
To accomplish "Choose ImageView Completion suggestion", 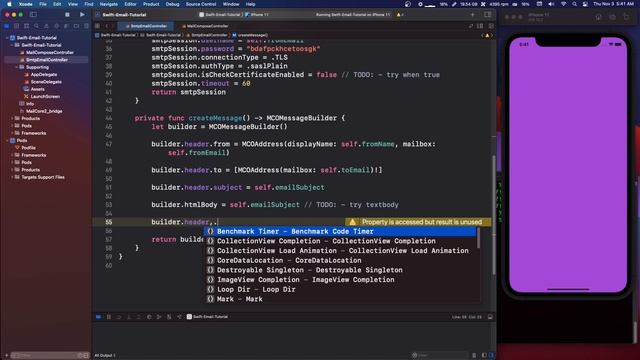I will (x=340, y=280).
